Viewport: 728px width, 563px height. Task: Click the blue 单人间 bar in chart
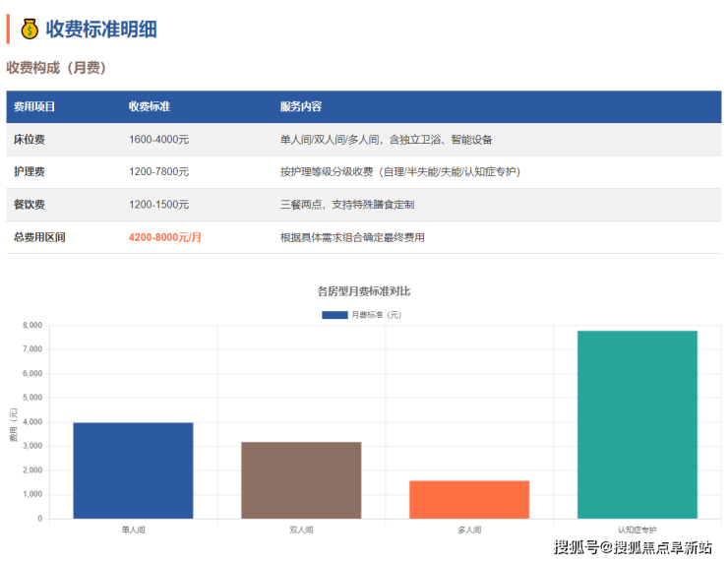click(x=133, y=470)
